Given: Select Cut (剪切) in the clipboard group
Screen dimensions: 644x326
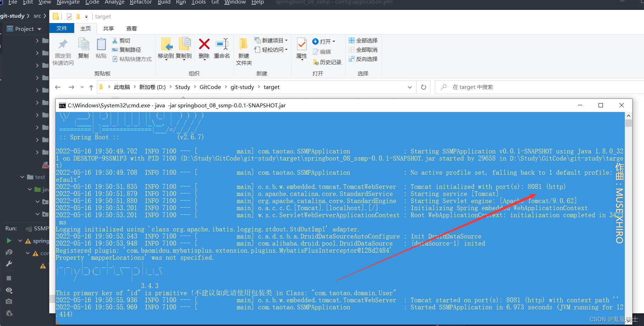Looking at the screenshot, I should tap(121, 41).
